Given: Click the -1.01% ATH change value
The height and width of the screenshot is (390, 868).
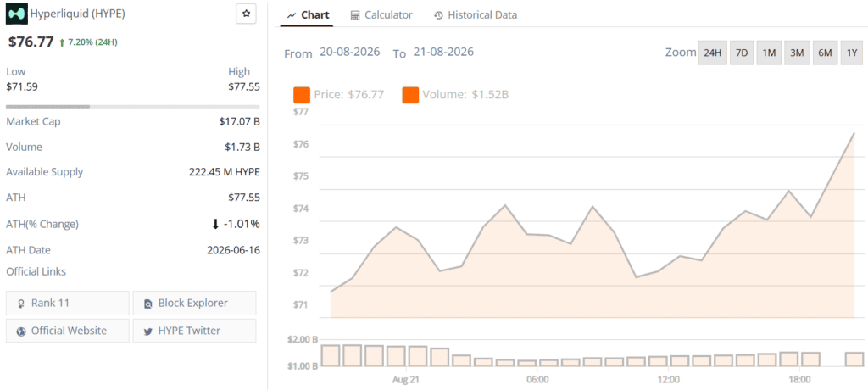Looking at the screenshot, I should pyautogui.click(x=243, y=225).
